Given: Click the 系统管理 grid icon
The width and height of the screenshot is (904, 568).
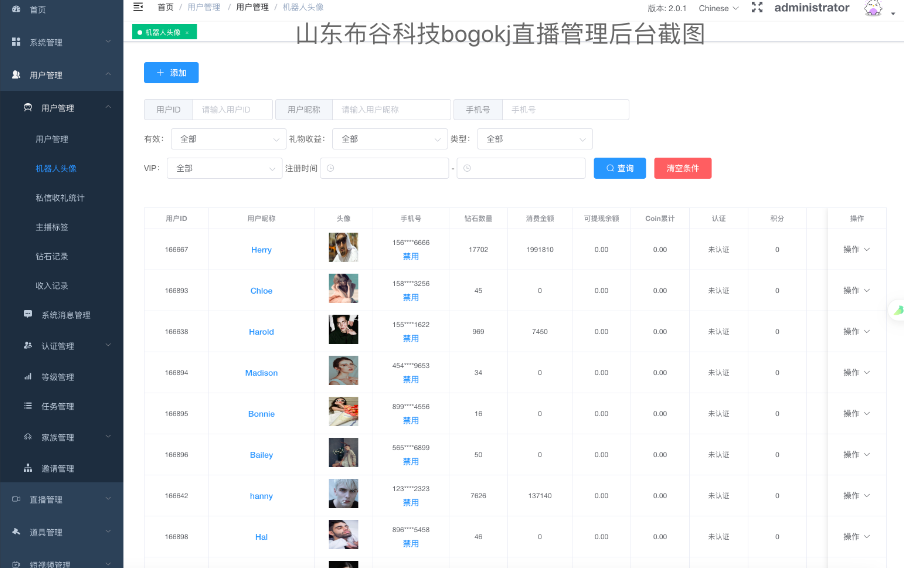Looking at the screenshot, I should (x=16, y=43).
